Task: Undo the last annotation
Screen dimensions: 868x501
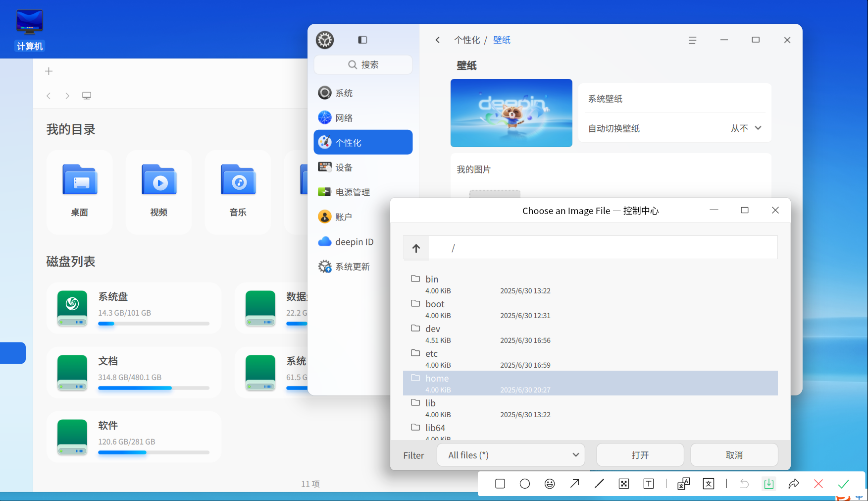Action: (x=744, y=484)
